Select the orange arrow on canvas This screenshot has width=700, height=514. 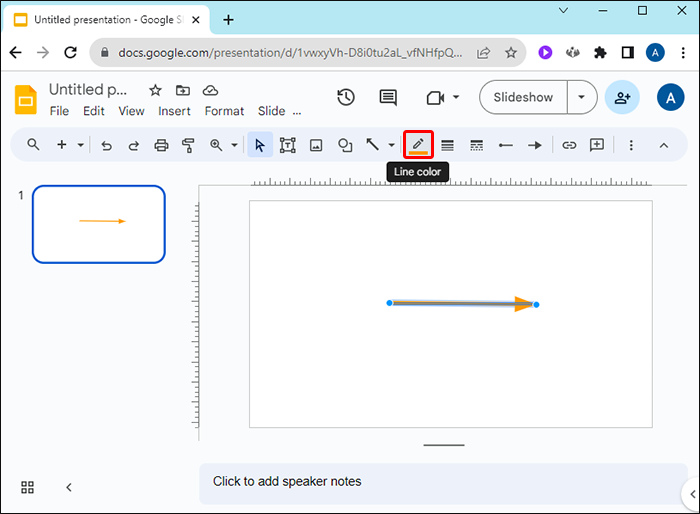pos(462,304)
